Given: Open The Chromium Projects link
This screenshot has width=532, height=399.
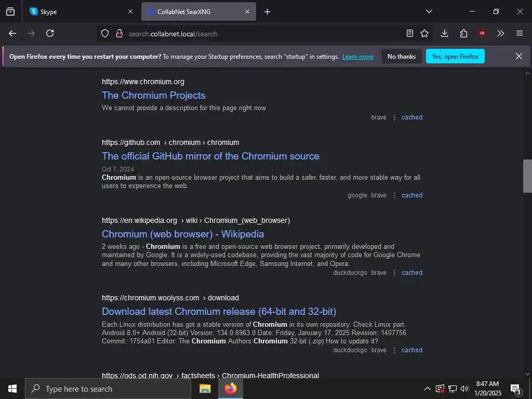Looking at the screenshot, I should pos(153,96).
